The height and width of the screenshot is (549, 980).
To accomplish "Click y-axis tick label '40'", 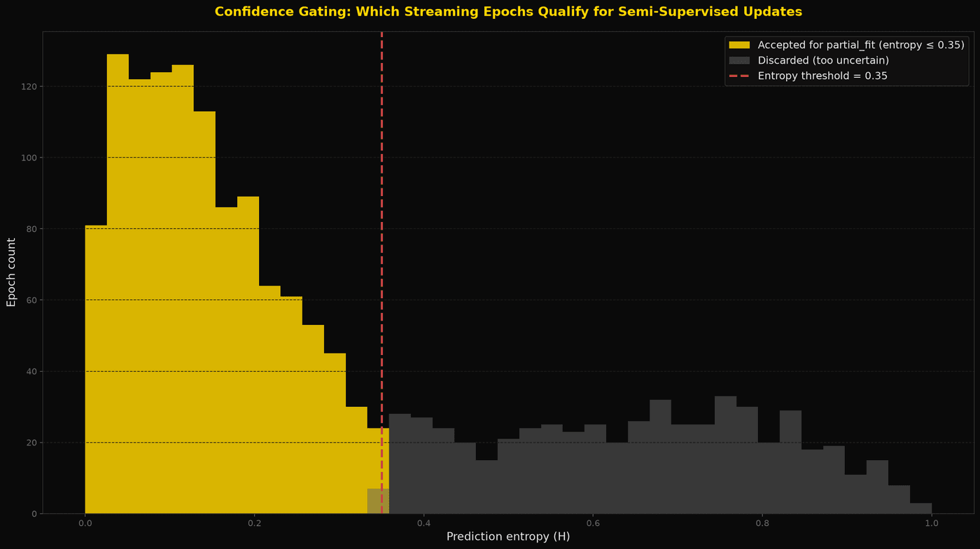I will [x=31, y=372].
